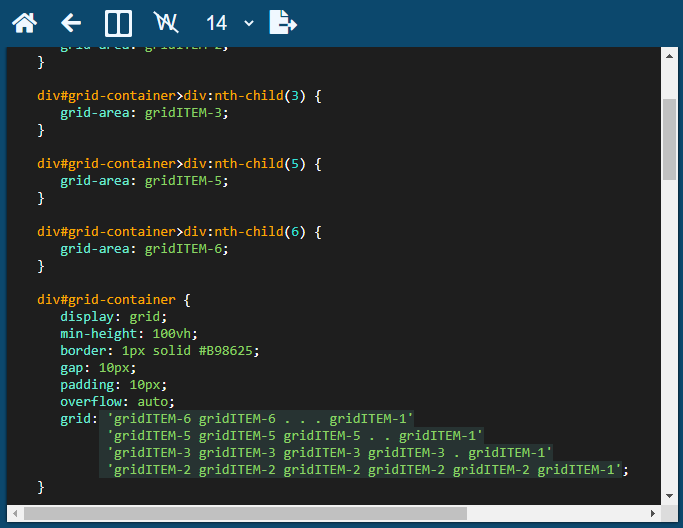Click the horizontal scrollbar right arrow
683x528 pixels.
tap(653, 513)
